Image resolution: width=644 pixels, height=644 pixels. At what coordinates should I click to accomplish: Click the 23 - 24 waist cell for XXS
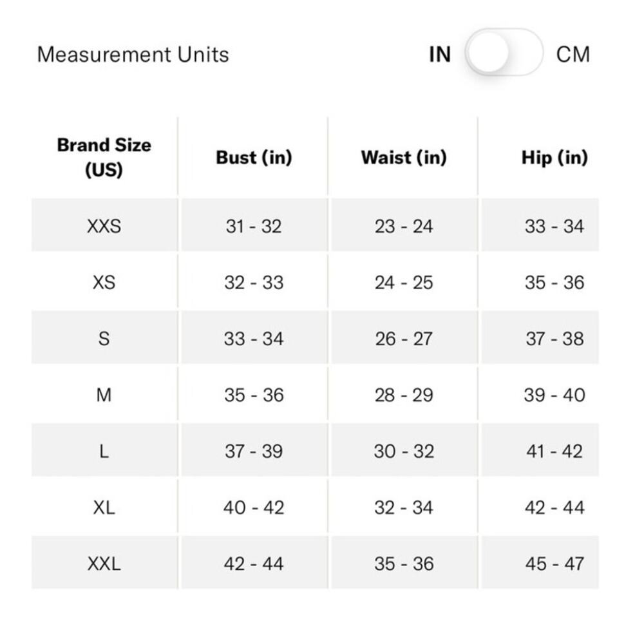(x=404, y=226)
